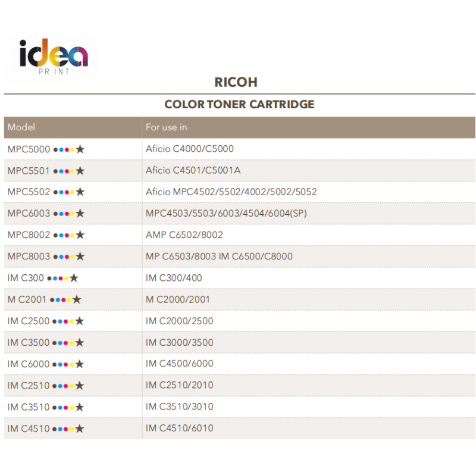Screen dimensions: 476x476
Task: Click the COLOR TONER CARTRIDGE title
Action: [x=239, y=105]
